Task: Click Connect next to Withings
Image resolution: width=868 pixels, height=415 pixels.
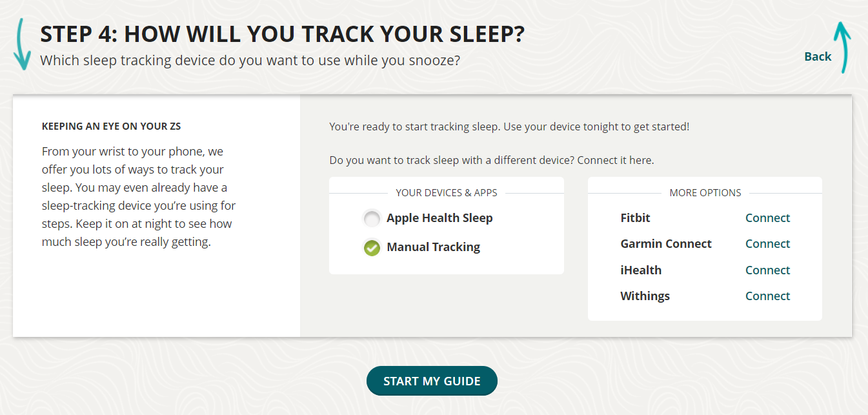Action: pos(767,296)
